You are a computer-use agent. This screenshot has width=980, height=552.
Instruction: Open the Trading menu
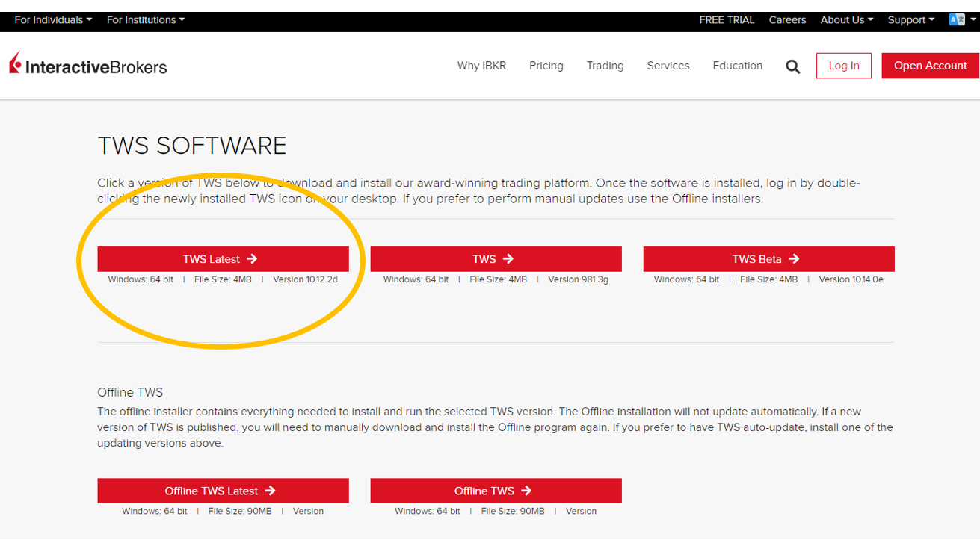(605, 66)
